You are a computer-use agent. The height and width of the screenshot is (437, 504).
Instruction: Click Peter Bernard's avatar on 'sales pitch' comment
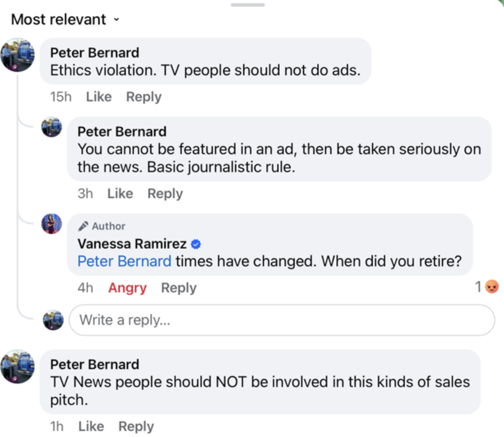[18, 366]
